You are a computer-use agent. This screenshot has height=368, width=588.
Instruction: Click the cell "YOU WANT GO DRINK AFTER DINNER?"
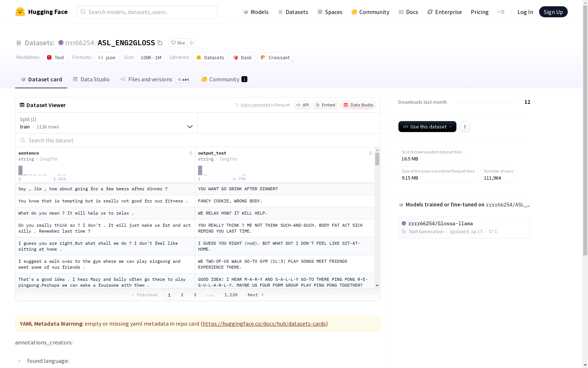tap(285, 189)
